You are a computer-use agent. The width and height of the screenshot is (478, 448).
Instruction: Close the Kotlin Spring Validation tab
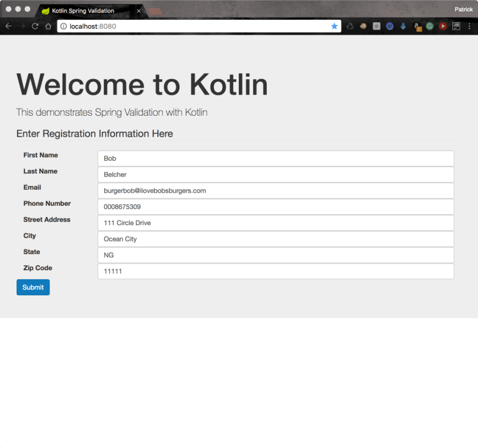click(x=138, y=10)
